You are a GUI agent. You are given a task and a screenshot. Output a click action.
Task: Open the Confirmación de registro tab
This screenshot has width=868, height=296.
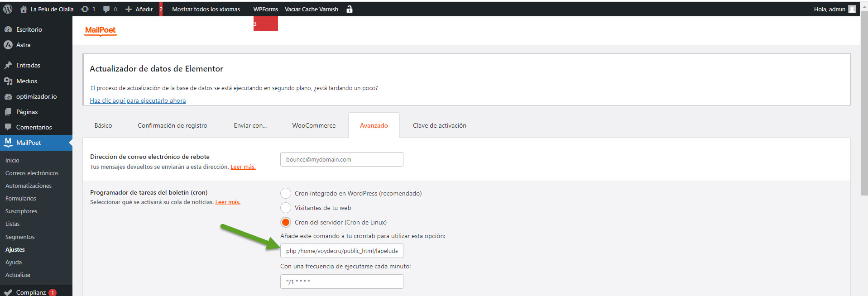(173, 125)
